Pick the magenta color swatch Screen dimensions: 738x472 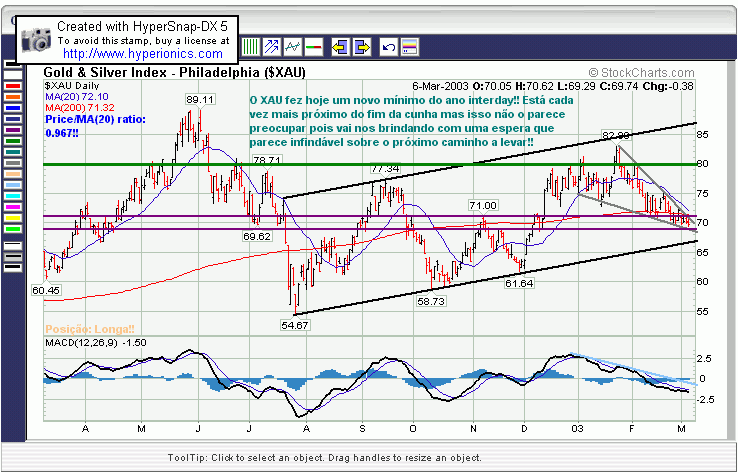pyautogui.click(x=13, y=207)
